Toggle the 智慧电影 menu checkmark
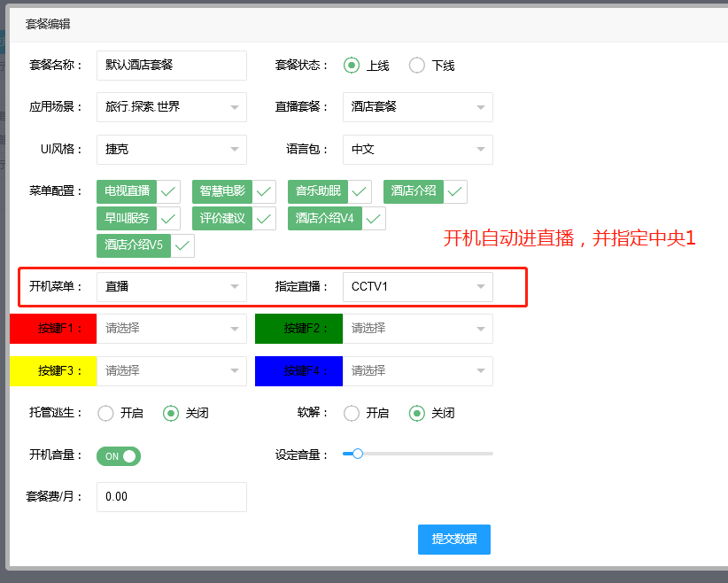 click(264, 191)
